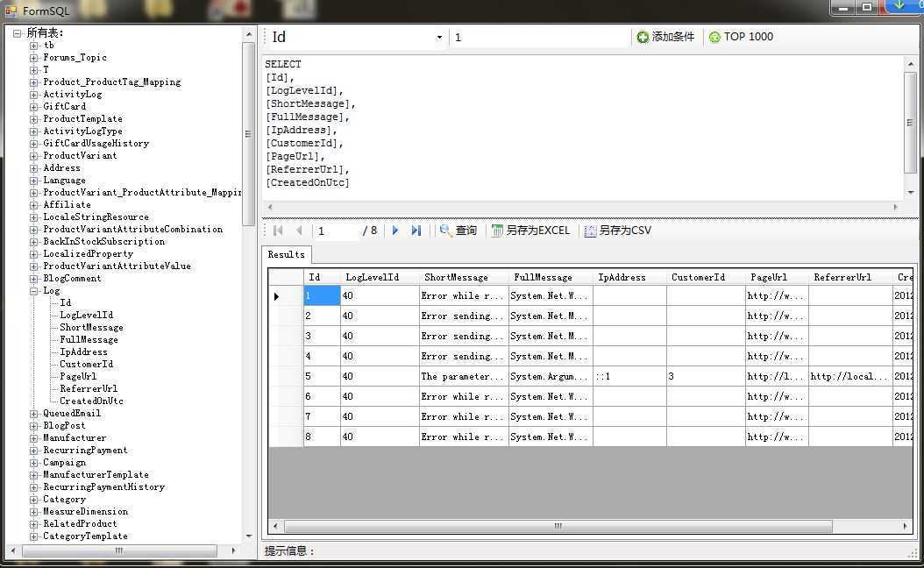Select ShortMessage column under Log
The width and height of the screenshot is (924, 568).
point(91,328)
